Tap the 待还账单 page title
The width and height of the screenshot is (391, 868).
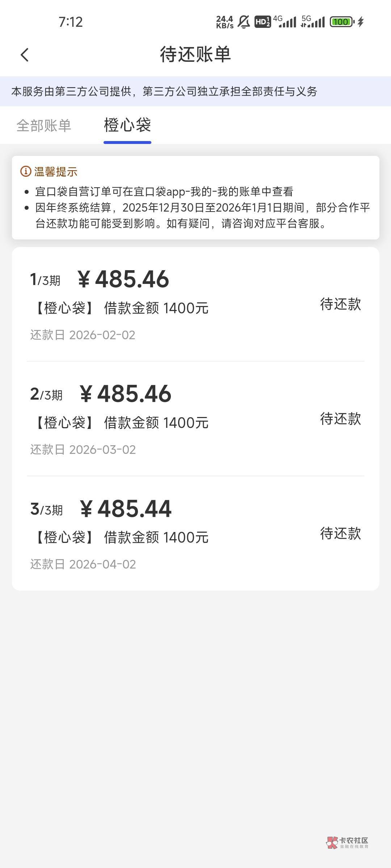click(x=195, y=55)
